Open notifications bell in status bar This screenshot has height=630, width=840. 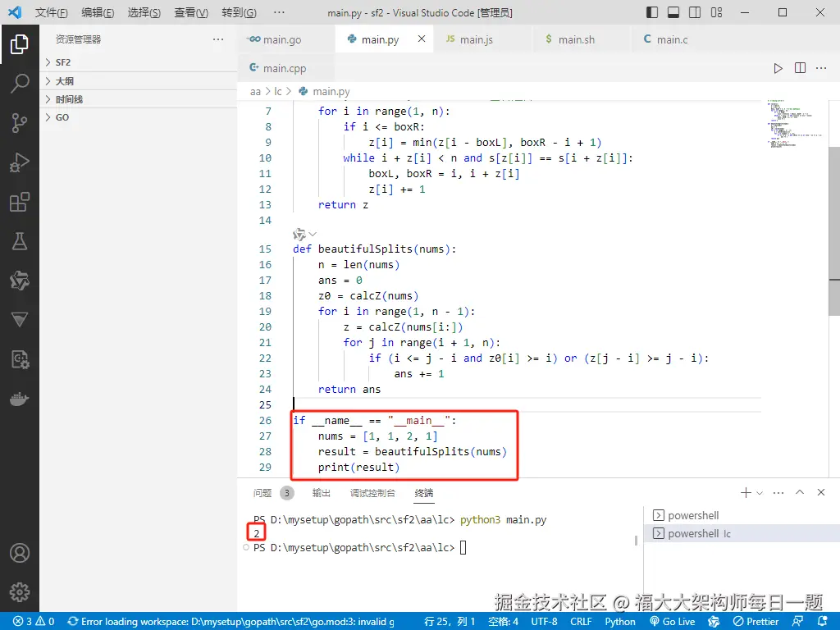[x=822, y=621]
